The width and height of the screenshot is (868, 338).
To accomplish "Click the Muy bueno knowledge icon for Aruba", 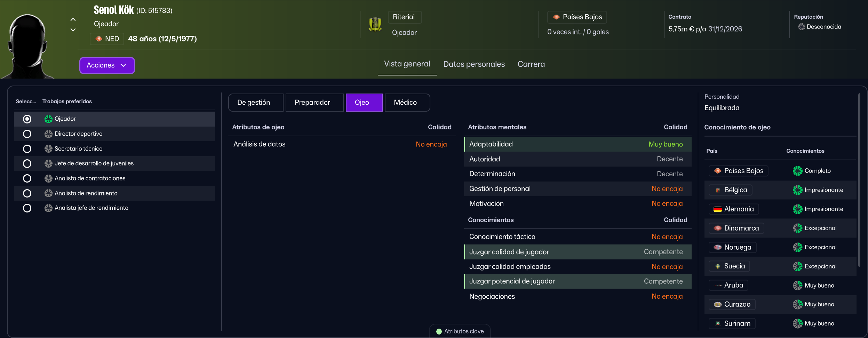I will click(x=798, y=285).
